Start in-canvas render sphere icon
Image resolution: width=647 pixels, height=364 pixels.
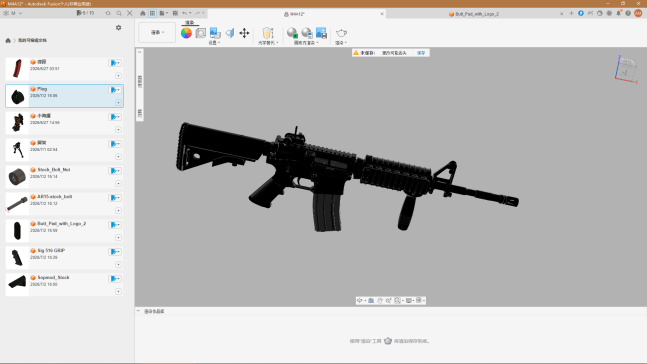coord(292,33)
